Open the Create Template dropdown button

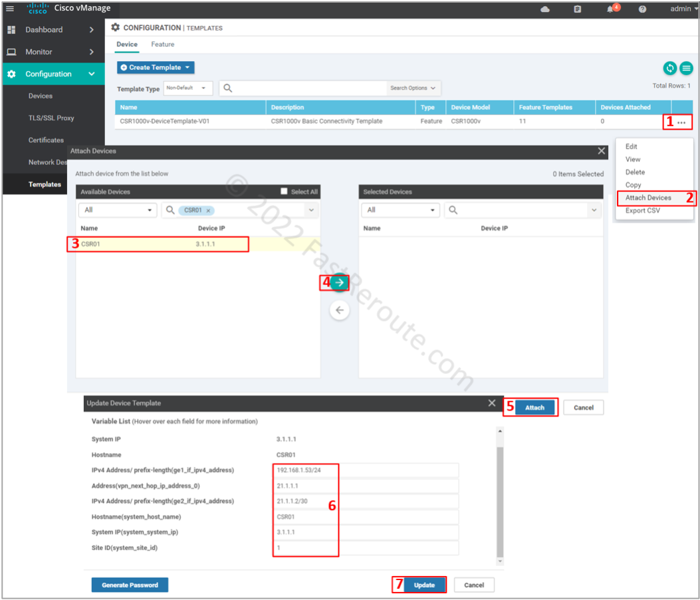(156, 68)
